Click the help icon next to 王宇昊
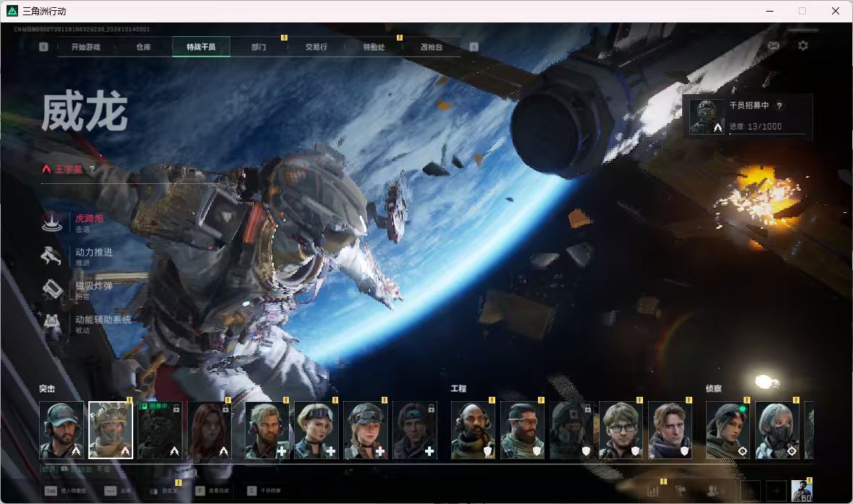Image resolution: width=853 pixels, height=504 pixels. [92, 169]
